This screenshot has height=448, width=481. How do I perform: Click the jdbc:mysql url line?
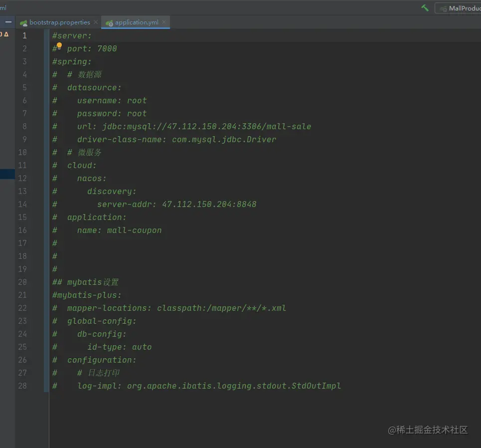point(194,127)
